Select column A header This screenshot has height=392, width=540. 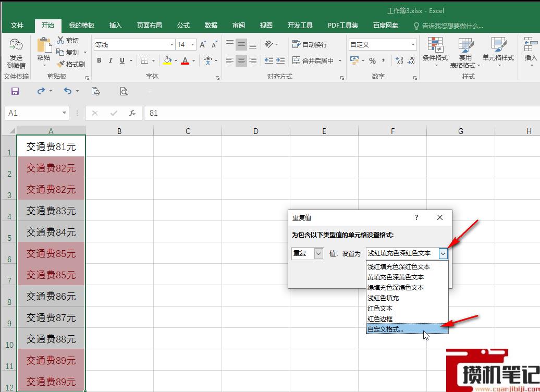point(51,131)
